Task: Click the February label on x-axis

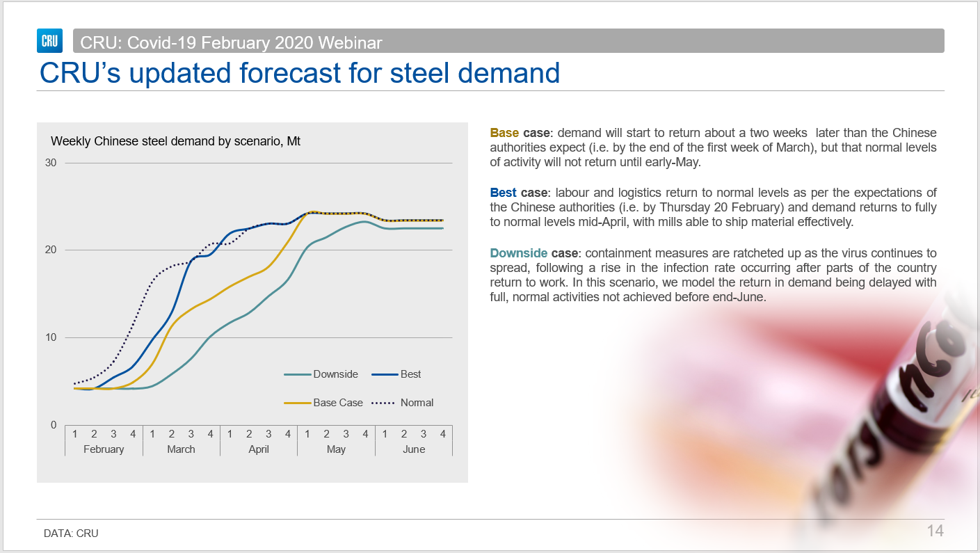Action: [x=104, y=449]
